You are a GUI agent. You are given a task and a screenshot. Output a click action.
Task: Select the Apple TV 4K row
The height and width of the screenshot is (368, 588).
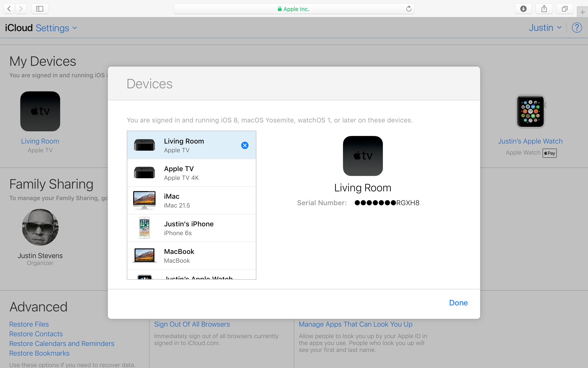point(192,173)
